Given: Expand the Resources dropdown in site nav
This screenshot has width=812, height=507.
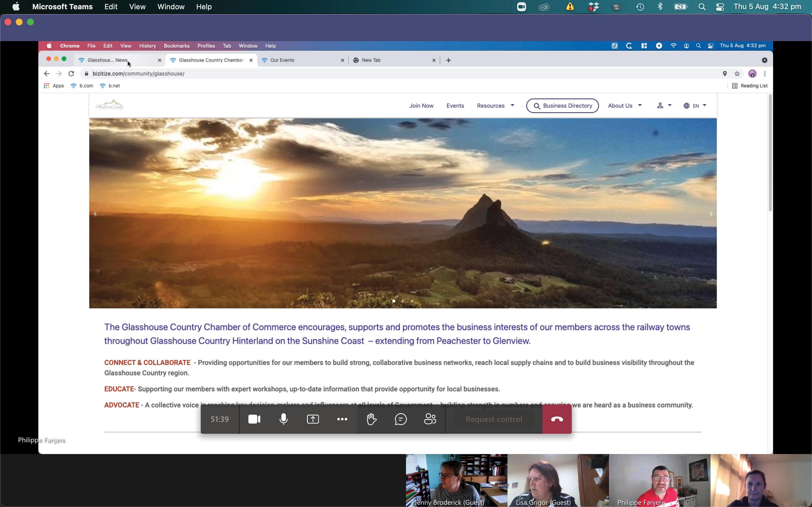Looking at the screenshot, I should pos(495,106).
